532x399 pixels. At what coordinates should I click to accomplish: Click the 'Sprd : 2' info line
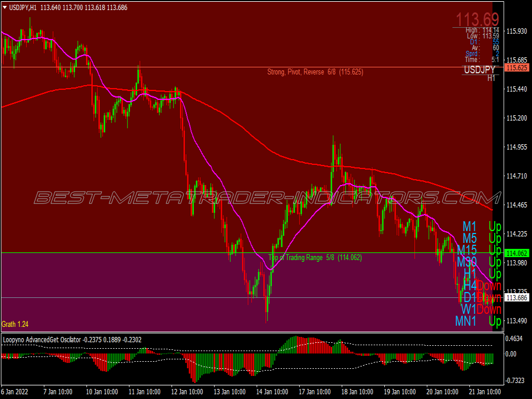482,54
